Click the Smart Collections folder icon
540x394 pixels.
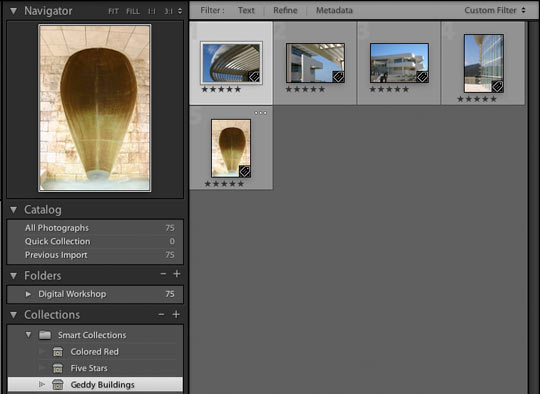click(x=45, y=335)
